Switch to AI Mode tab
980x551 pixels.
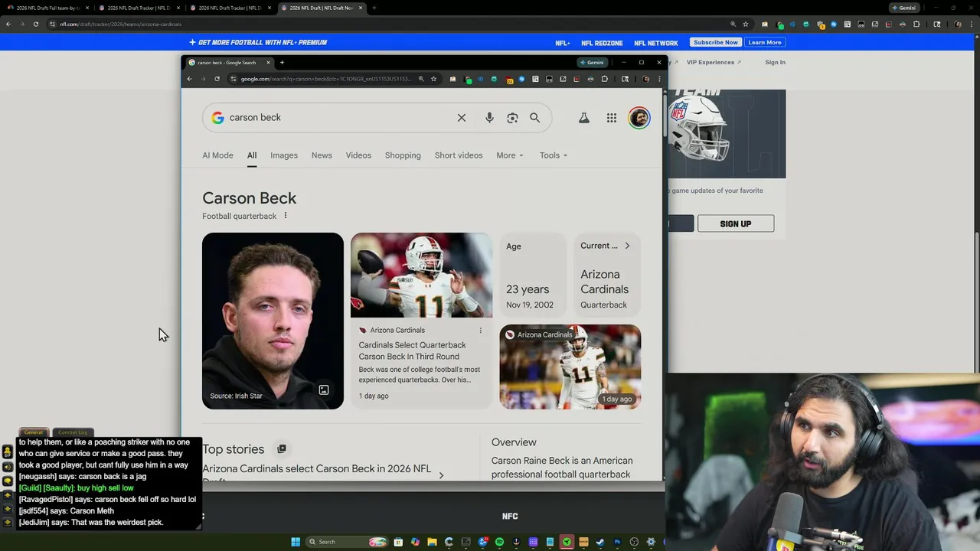(x=217, y=155)
